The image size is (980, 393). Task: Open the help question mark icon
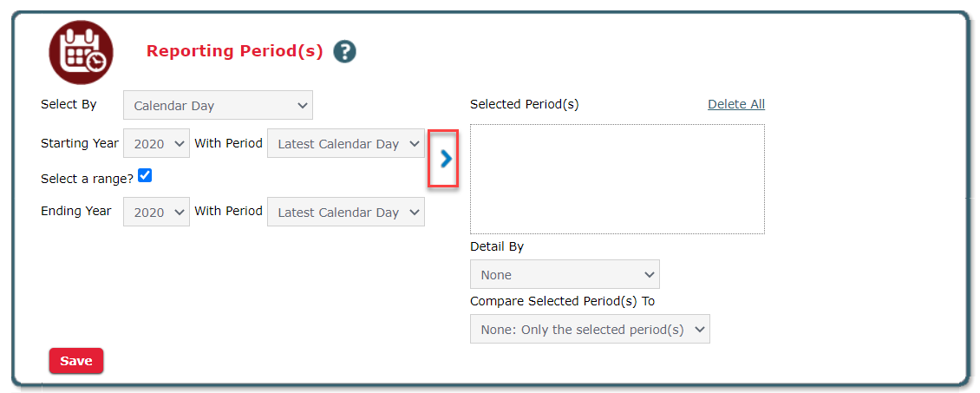(344, 52)
